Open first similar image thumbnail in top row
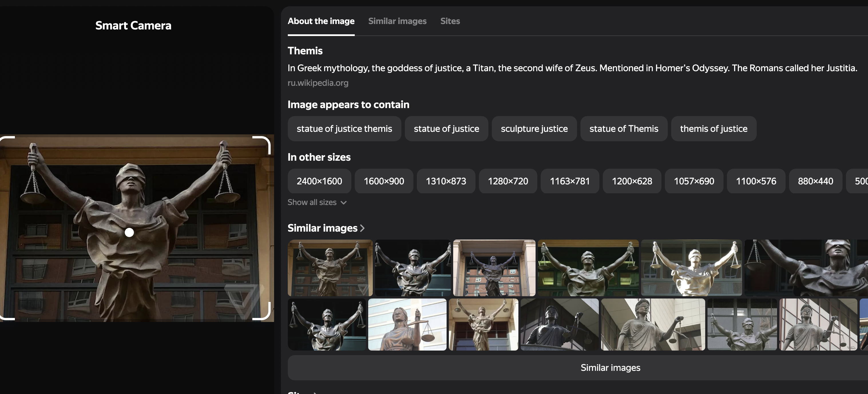The width and height of the screenshot is (868, 394). [330, 268]
